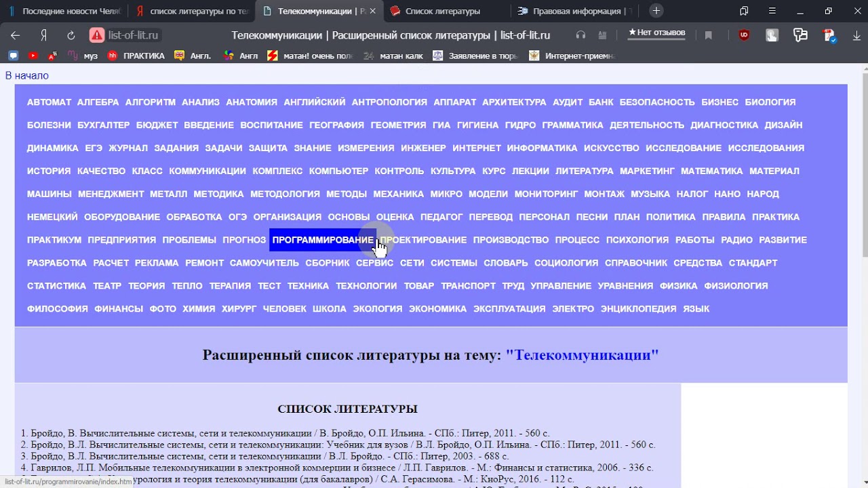Image resolution: width=868 pixels, height=488 pixels.
Task: Click the 'Телекоммуникации' heading text
Action: coord(582,355)
